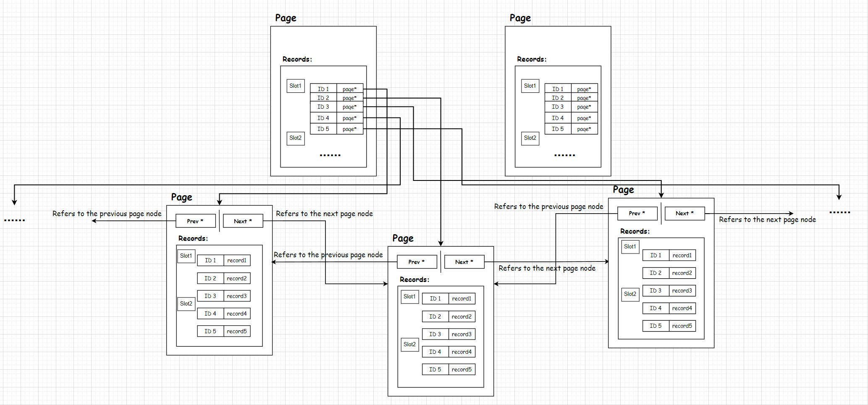The width and height of the screenshot is (868, 405).
Task: Select ID 1's page* cell in top-left index page
Action: coord(349,89)
